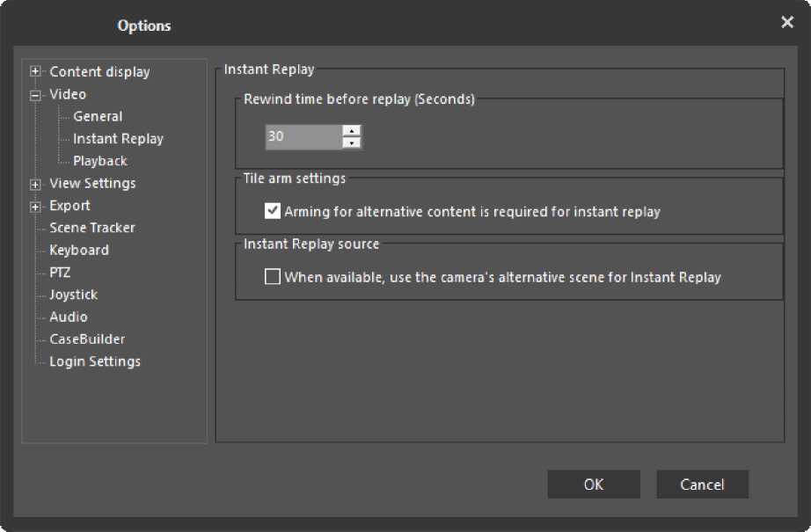This screenshot has height=532, width=811.
Task: Show Audio options
Action: pyautogui.click(x=68, y=317)
